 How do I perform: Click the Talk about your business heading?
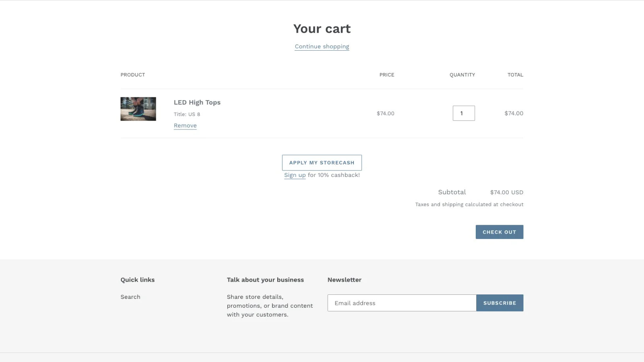[x=265, y=280]
